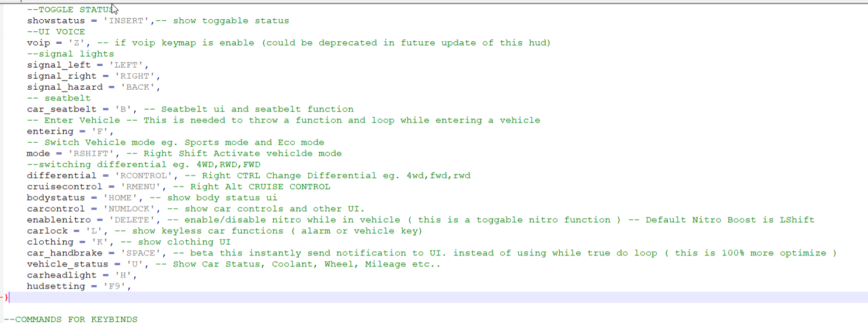Click the closing red brace bracket
Screen dimensions: 868x323
pyautogui.click(x=6, y=297)
